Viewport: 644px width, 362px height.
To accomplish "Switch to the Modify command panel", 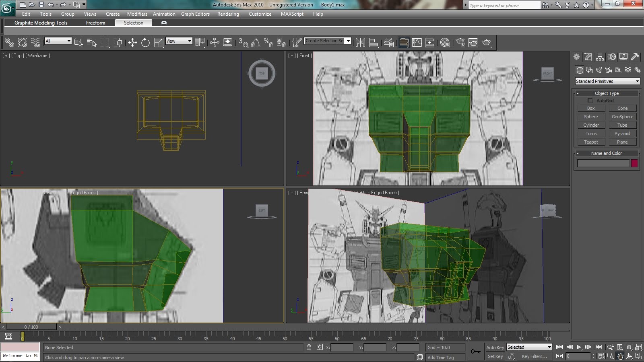I will click(x=588, y=57).
